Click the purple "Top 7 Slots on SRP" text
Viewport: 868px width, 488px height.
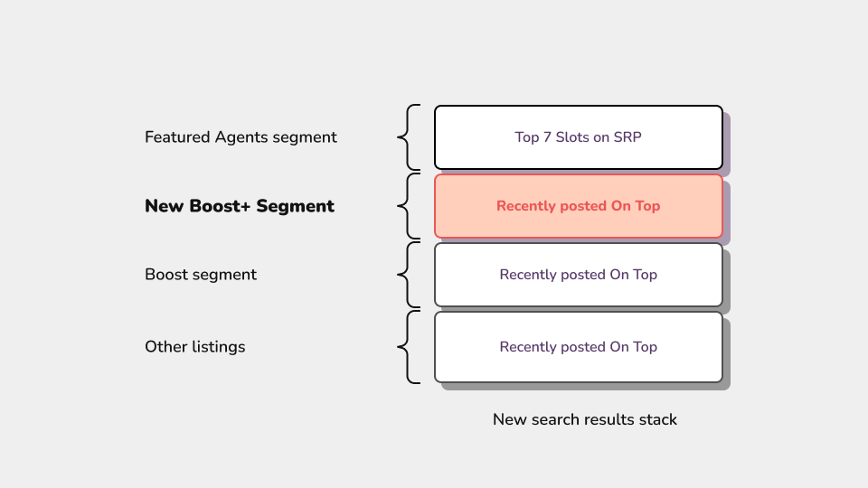click(579, 137)
